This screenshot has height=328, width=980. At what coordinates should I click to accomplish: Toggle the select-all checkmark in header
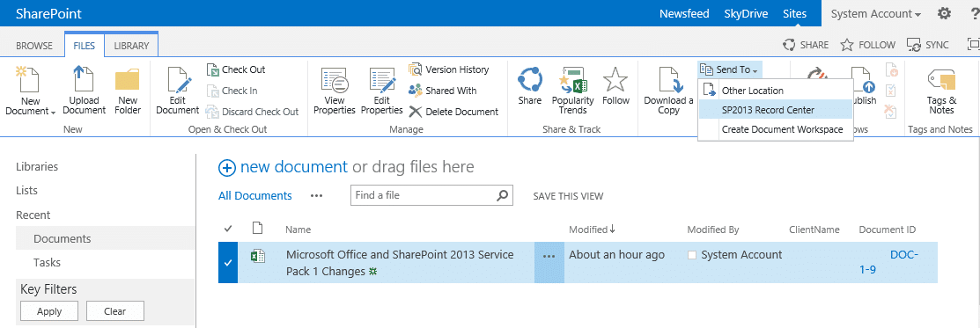pyautogui.click(x=228, y=230)
